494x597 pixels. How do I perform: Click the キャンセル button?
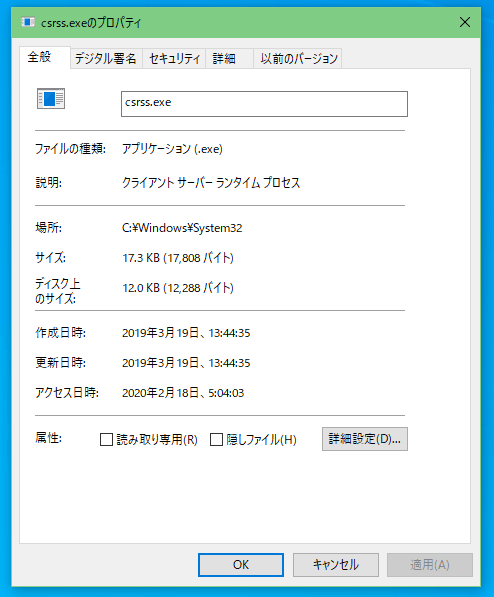pyautogui.click(x=336, y=565)
